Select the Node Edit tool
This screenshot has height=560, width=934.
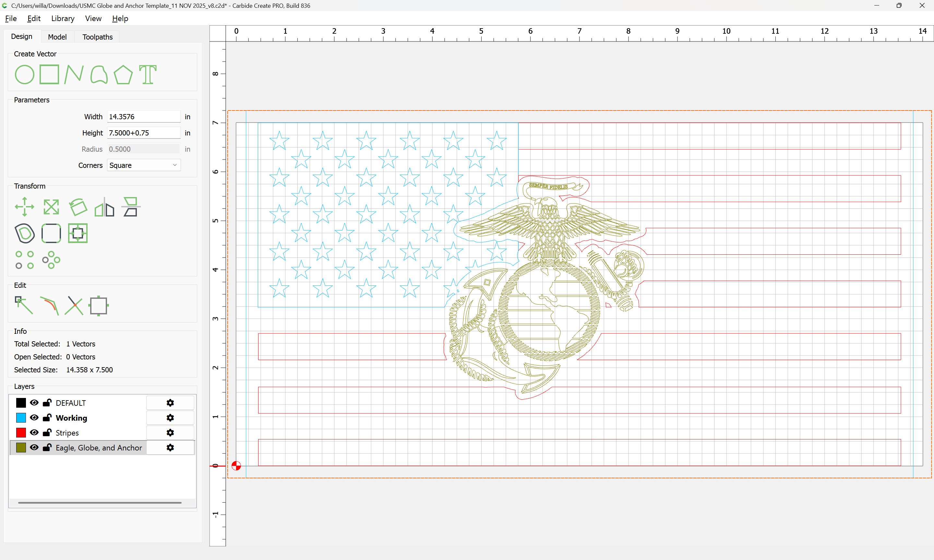point(24,305)
